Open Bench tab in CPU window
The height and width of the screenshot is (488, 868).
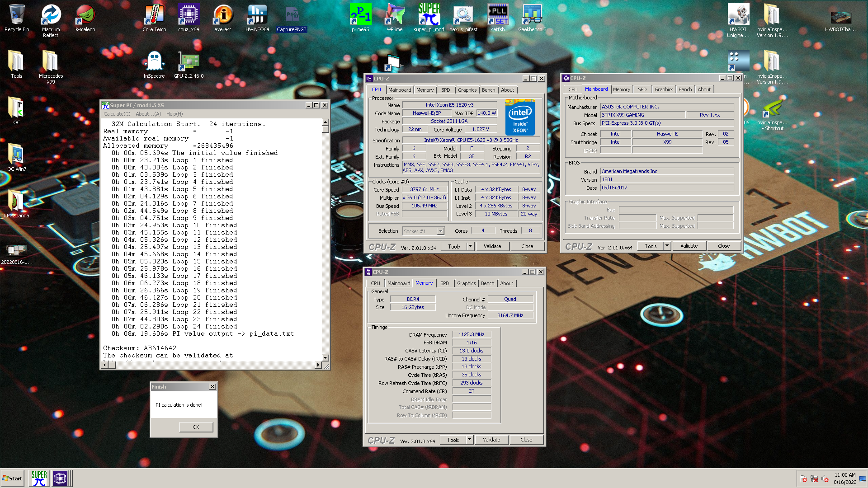[x=488, y=90]
